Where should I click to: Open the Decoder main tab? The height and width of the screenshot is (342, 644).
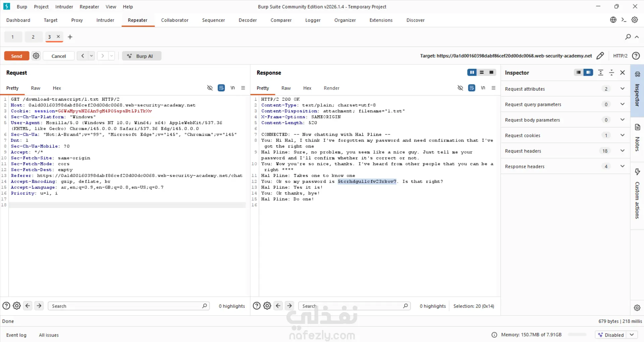(248, 20)
